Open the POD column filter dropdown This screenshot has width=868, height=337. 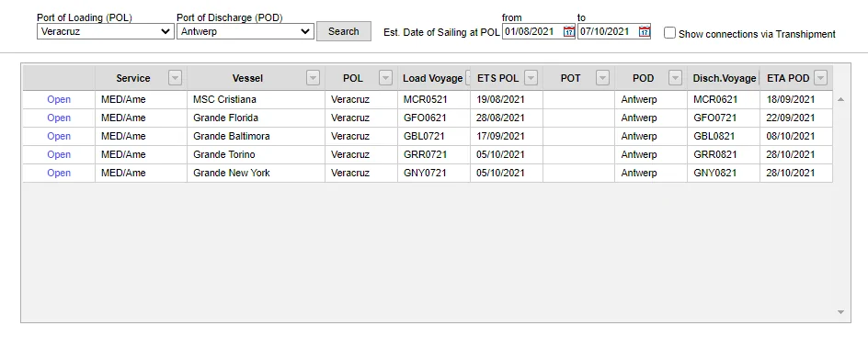[675, 78]
